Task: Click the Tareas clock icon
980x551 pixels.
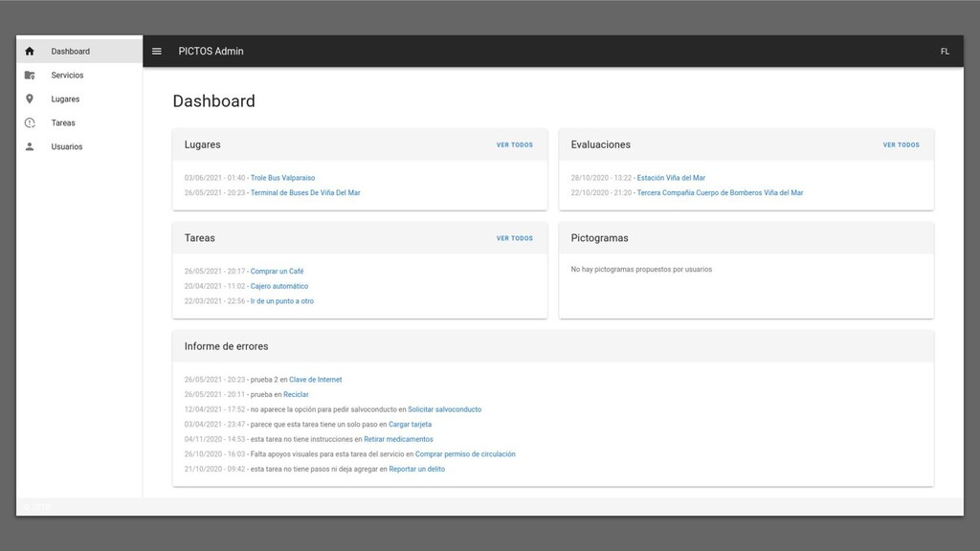Action: pos(30,123)
